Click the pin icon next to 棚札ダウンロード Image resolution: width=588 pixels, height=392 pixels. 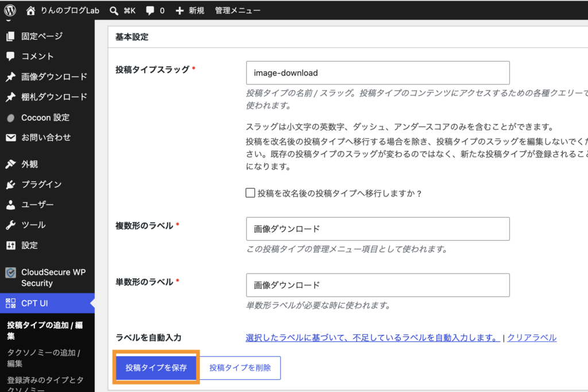point(10,97)
